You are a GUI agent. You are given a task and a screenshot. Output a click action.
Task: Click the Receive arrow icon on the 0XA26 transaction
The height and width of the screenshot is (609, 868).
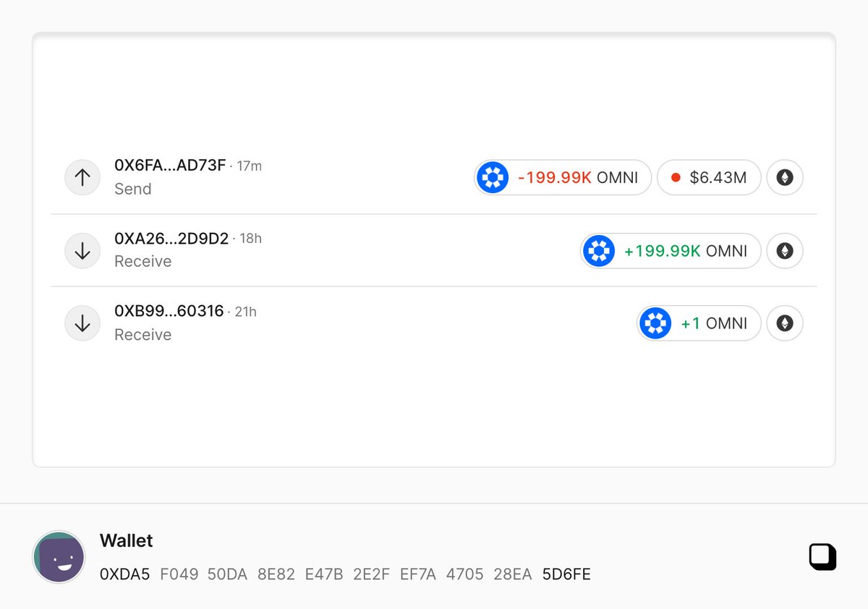point(82,251)
